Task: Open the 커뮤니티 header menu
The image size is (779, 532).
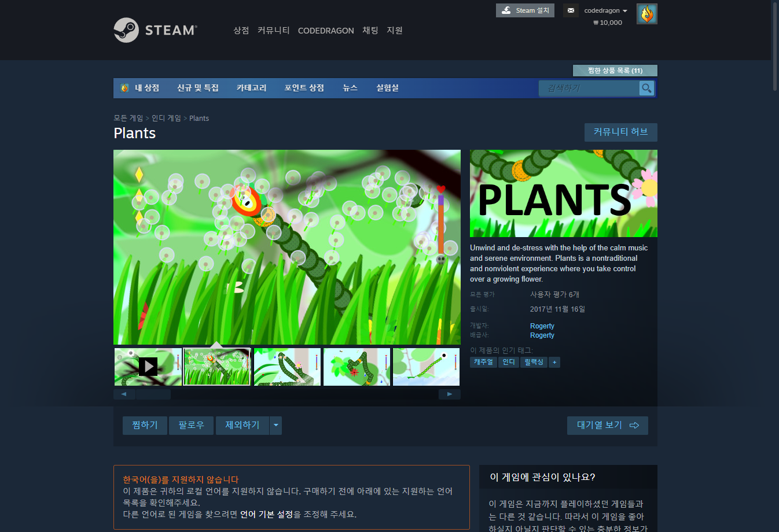Action: (x=273, y=31)
